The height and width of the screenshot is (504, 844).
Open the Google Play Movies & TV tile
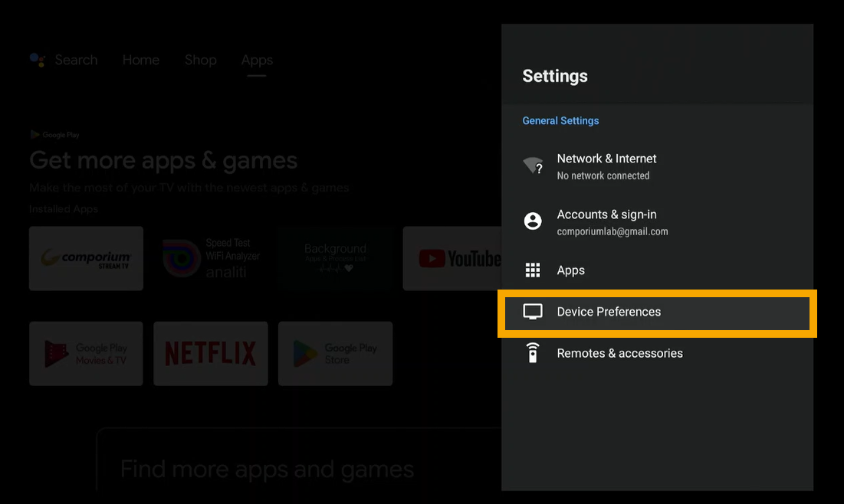(x=86, y=353)
